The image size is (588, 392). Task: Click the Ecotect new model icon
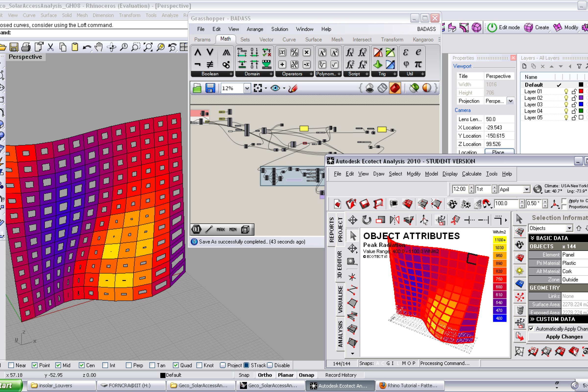338,204
